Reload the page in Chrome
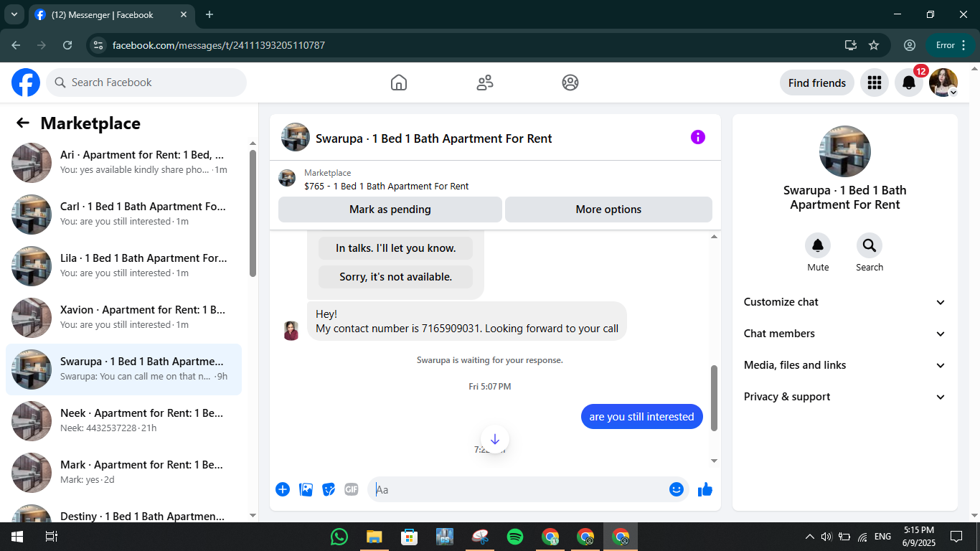 (x=67, y=45)
